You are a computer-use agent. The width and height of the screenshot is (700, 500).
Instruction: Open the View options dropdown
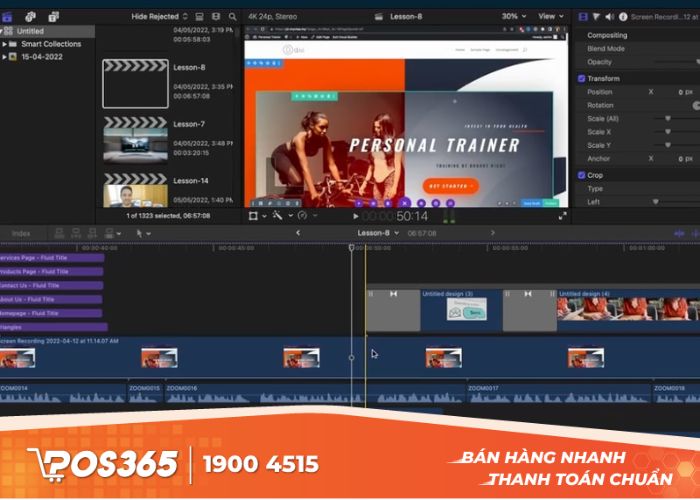click(551, 17)
